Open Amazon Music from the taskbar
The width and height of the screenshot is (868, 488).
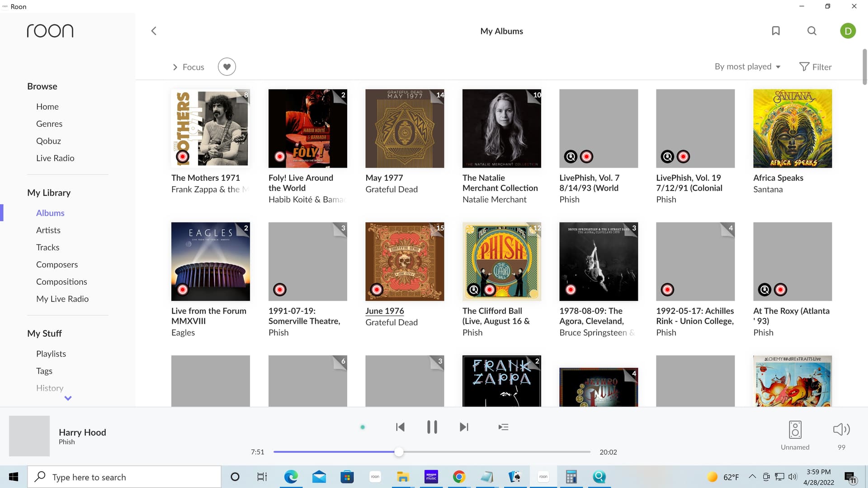[x=431, y=477]
